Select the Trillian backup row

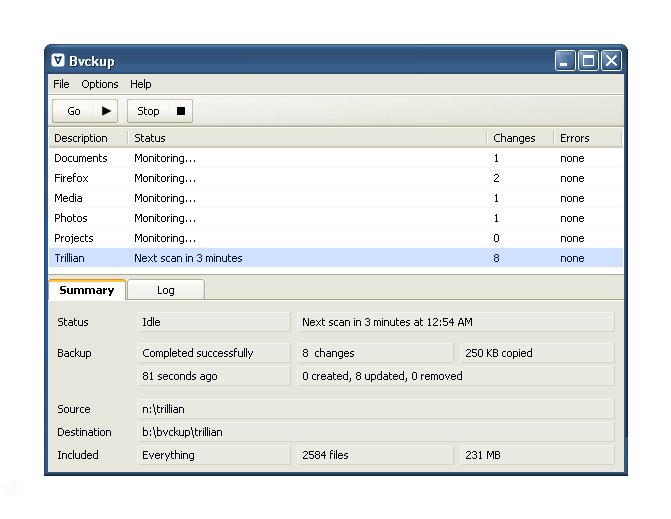coord(336,258)
